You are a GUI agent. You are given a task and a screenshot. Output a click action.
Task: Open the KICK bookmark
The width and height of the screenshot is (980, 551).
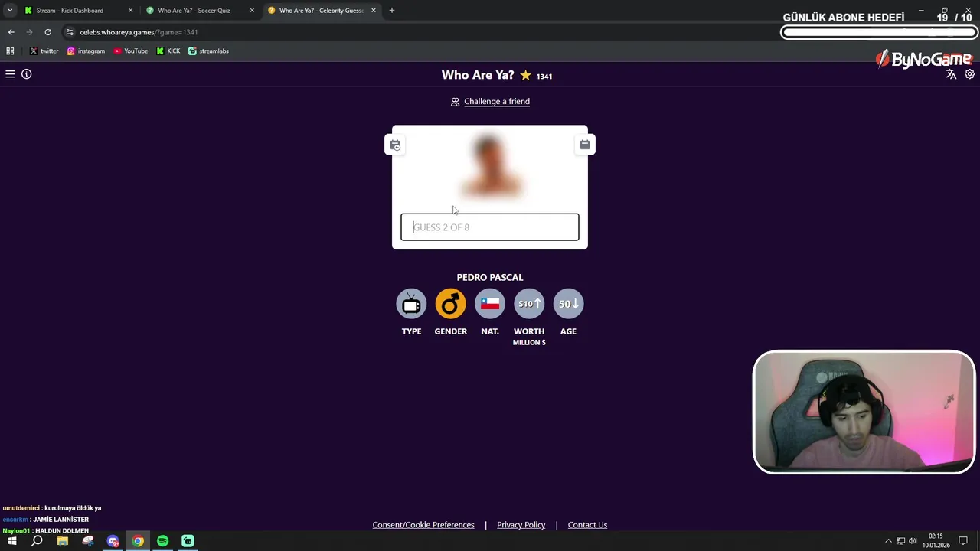[x=168, y=51]
